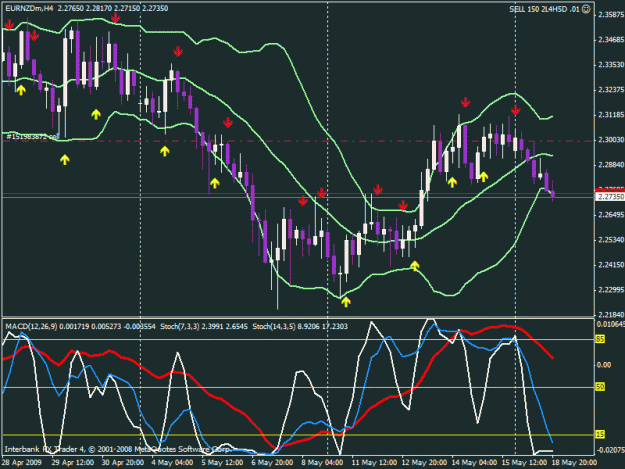Click the 28 Apr 2009 date label
The image size is (625, 469).
pos(22,462)
